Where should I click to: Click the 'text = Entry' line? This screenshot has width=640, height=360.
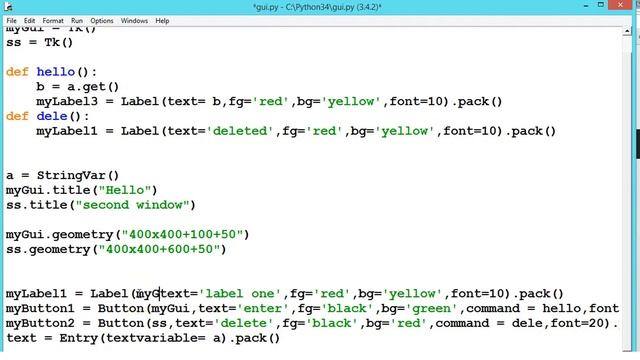click(143, 338)
